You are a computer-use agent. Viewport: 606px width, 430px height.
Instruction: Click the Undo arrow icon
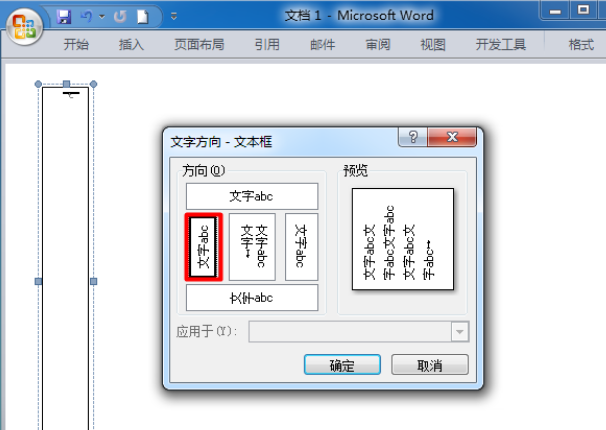pos(87,16)
